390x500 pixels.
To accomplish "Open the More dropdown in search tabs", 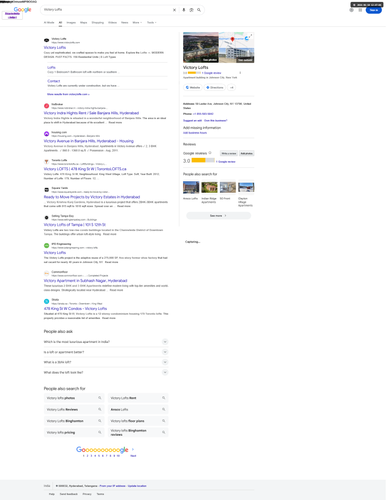I will pyautogui.click(x=137, y=23).
